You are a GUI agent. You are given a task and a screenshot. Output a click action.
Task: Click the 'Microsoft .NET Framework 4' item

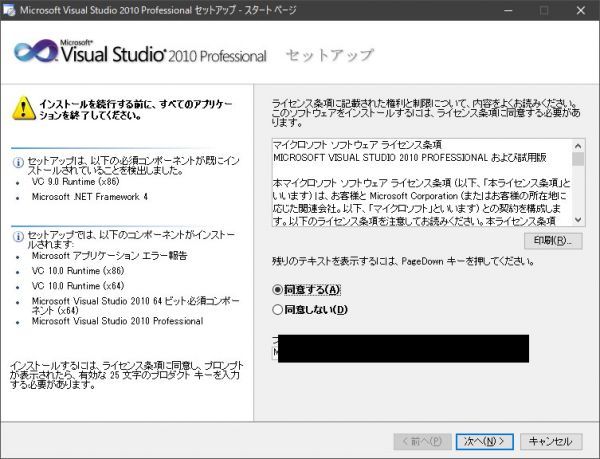[90, 197]
